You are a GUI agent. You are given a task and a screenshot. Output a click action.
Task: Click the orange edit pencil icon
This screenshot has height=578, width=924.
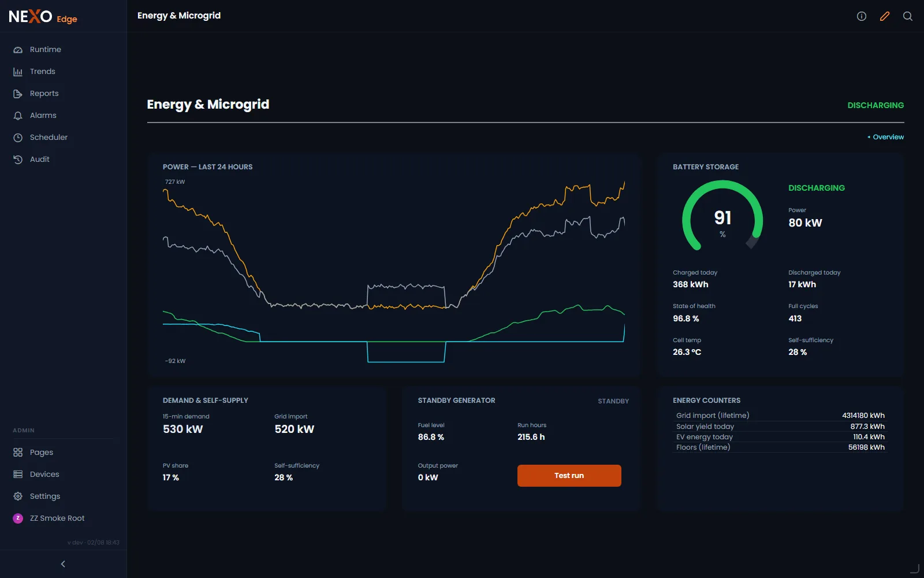[885, 16]
